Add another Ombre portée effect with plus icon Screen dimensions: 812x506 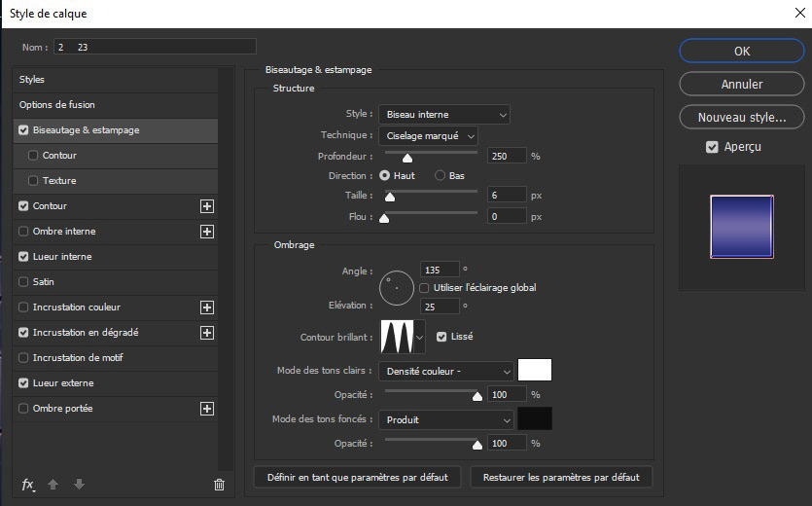coord(207,409)
